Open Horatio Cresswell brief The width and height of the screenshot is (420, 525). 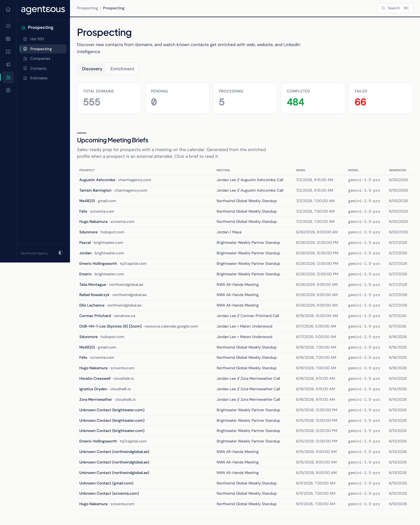tap(245, 379)
